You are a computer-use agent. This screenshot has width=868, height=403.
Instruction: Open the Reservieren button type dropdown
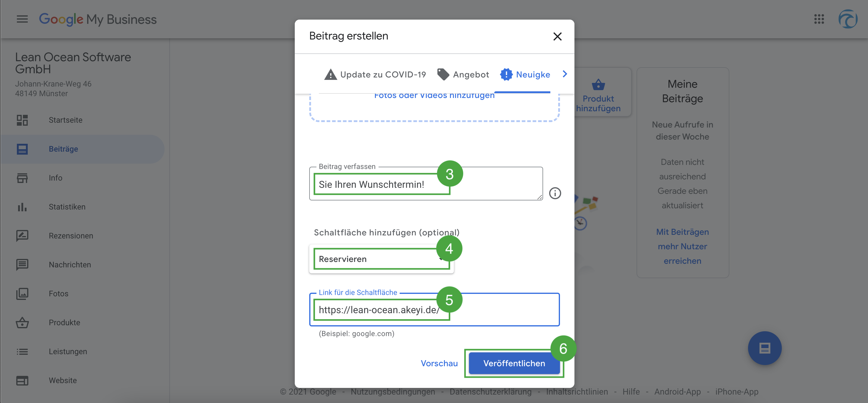click(x=381, y=259)
